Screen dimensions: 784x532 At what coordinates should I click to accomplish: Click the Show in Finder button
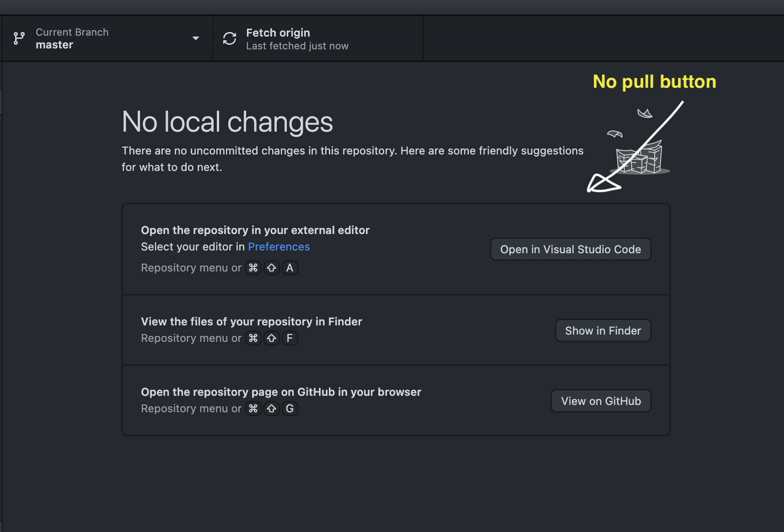click(x=603, y=330)
